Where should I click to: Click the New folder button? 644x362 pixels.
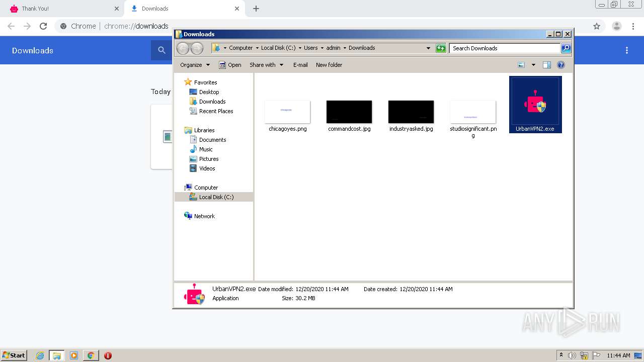point(329,65)
